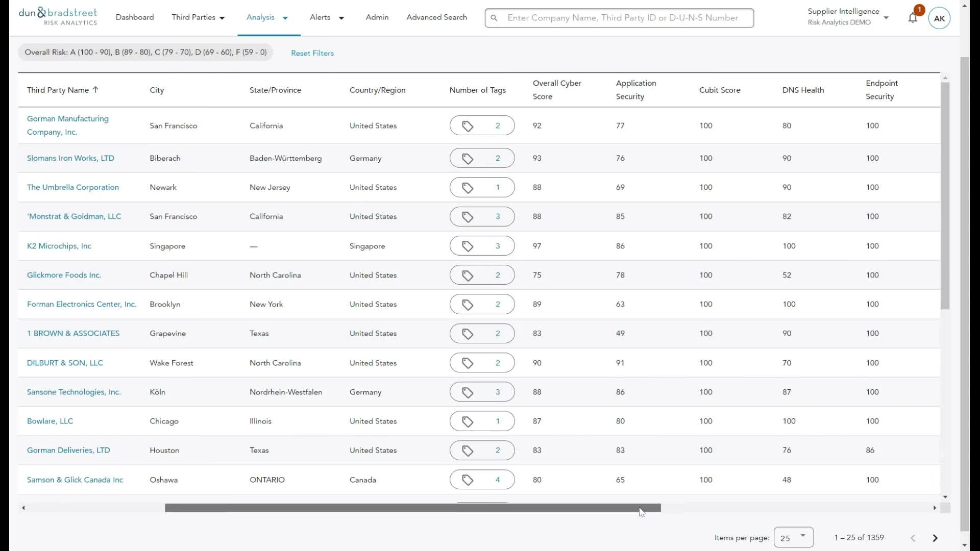Open Glickmore Foods Inc. link
Screen dimensions: 980x551
coord(64,275)
